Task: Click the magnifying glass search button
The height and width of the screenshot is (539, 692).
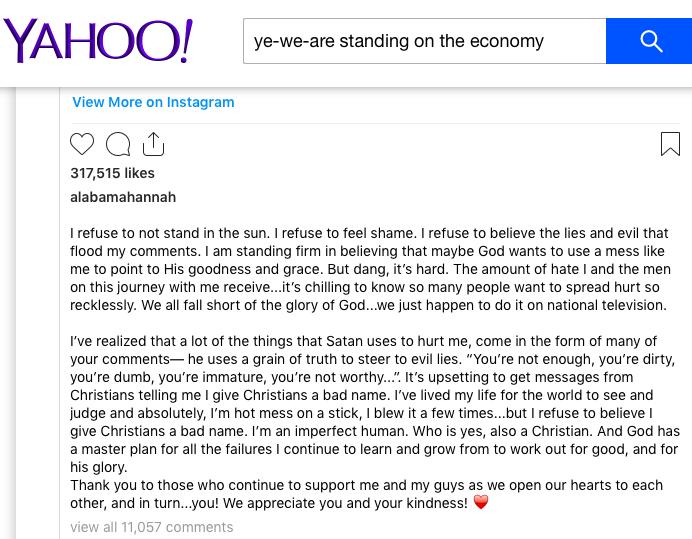Action: pos(649,41)
